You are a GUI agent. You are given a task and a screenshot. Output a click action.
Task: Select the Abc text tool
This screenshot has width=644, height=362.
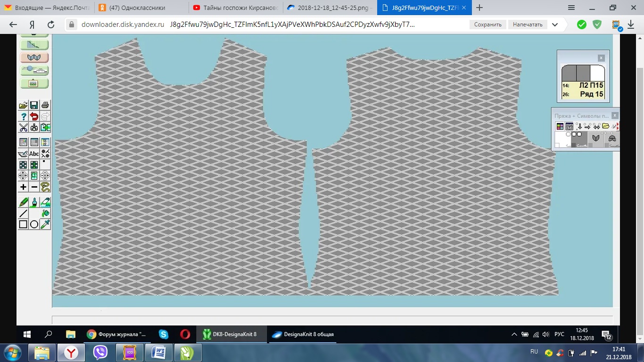pos(34,154)
